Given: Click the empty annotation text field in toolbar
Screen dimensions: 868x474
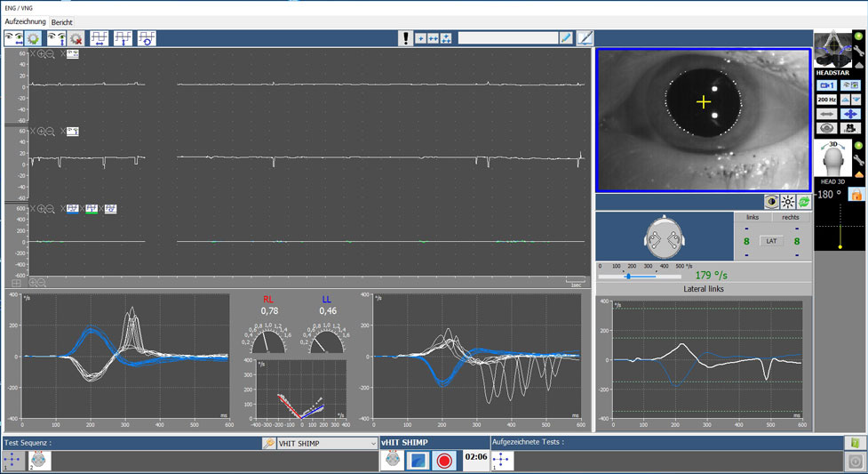Looking at the screenshot, I should coord(507,38).
